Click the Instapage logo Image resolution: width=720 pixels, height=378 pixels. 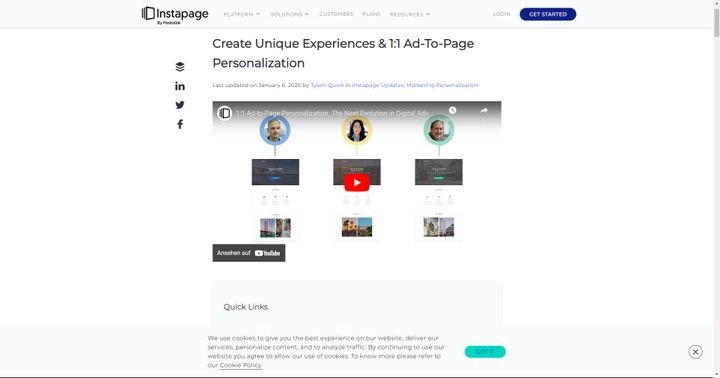coord(175,15)
